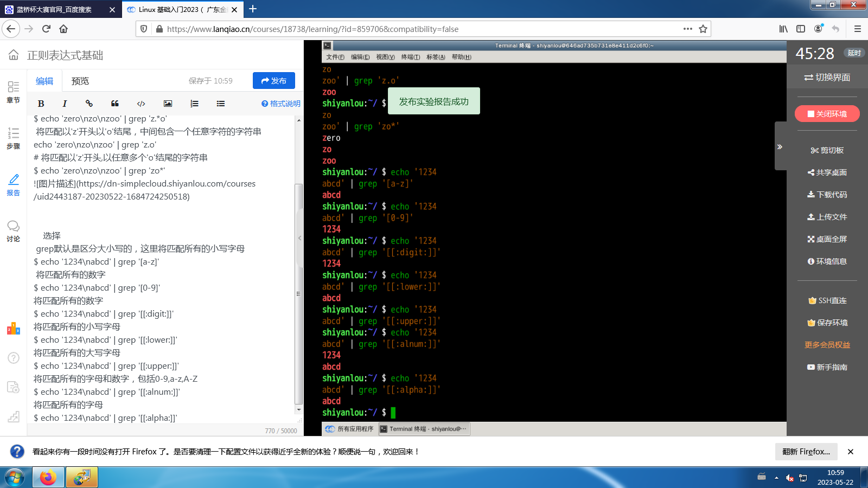Open the 讨论 discussion sidebar panel
Screen dimensions: 868x488
tap(13, 230)
